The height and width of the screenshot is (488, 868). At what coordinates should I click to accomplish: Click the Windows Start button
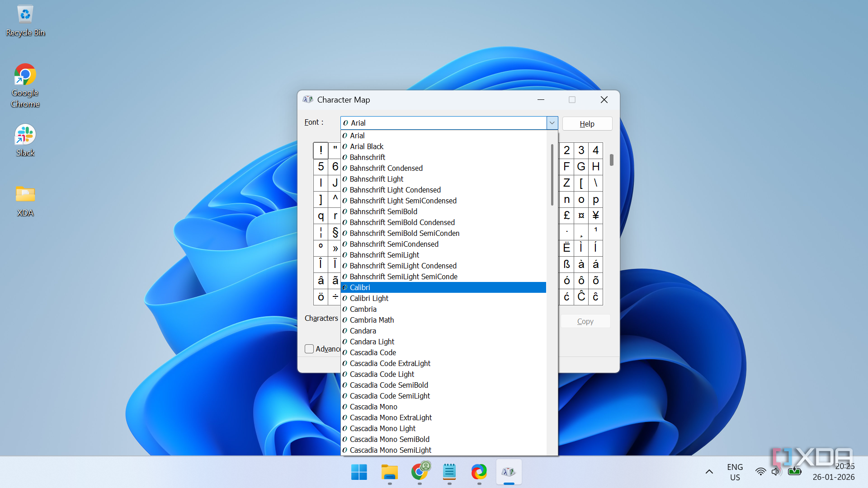pos(359,472)
